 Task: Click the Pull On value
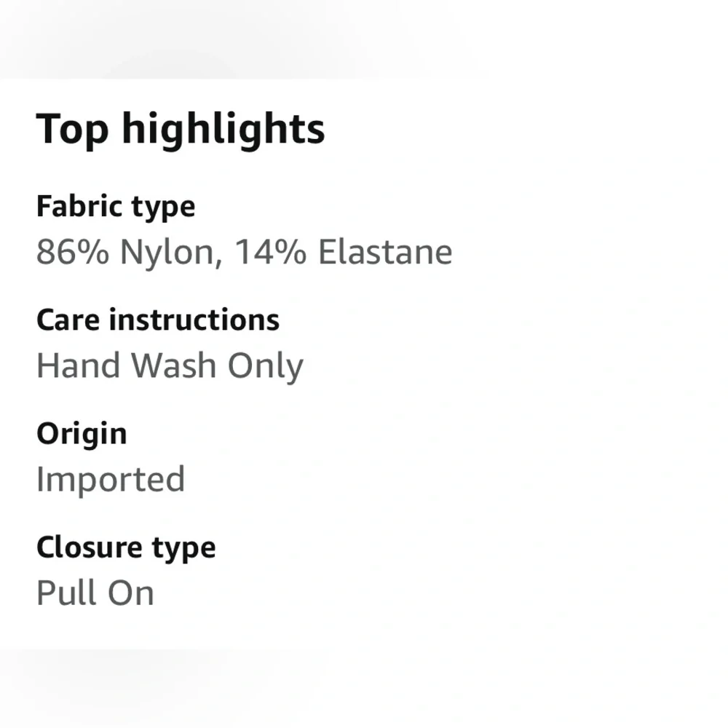pyautogui.click(x=95, y=593)
